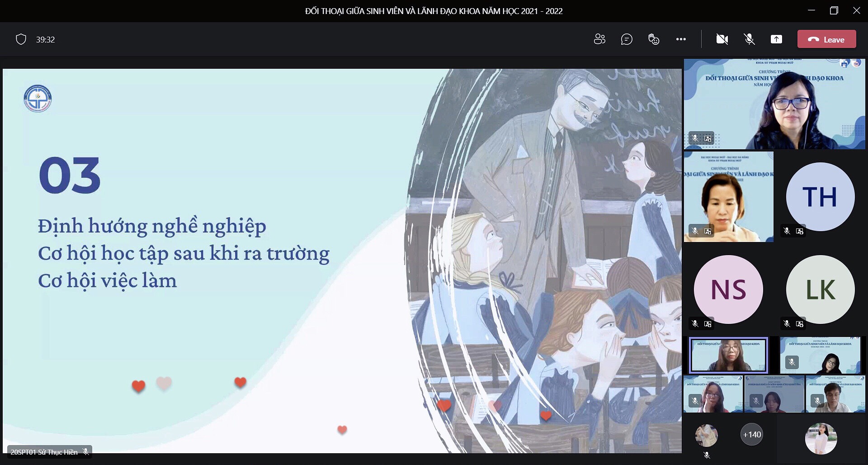
Task: Click the window title ĐỐI THOẠI GIỮA SINH VIÊN
Action: [x=434, y=11]
